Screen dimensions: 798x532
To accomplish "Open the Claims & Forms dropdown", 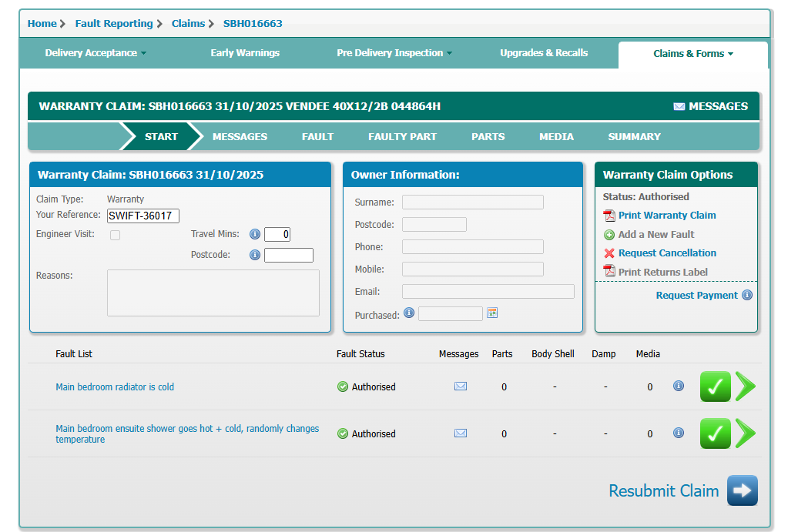I will coord(693,54).
